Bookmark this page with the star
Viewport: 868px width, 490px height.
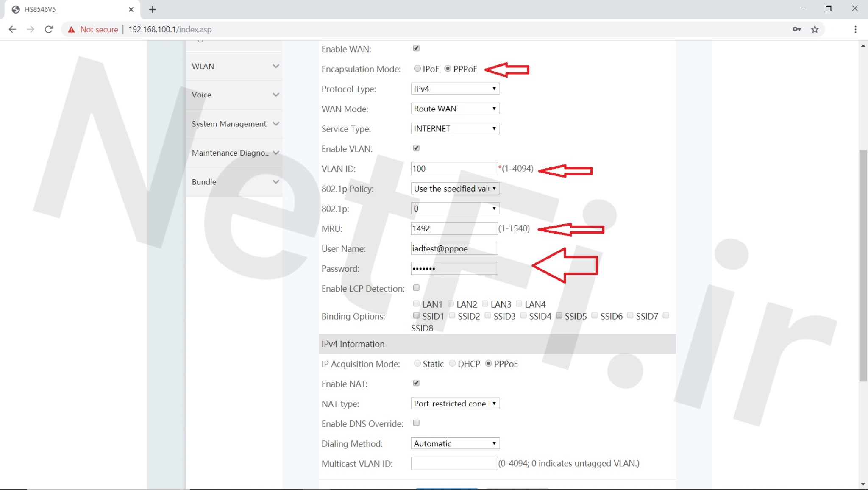click(x=815, y=29)
